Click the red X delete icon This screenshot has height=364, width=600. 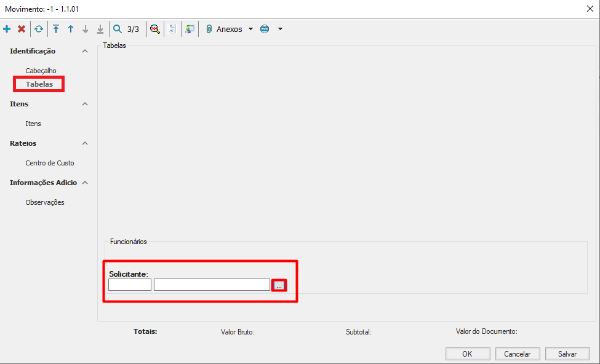(x=22, y=29)
